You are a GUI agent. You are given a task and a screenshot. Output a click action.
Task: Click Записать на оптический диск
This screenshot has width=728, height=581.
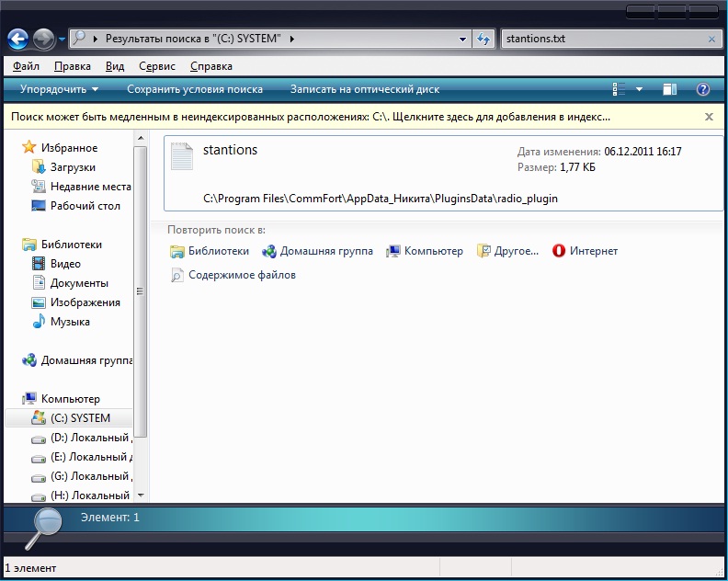[x=365, y=89]
